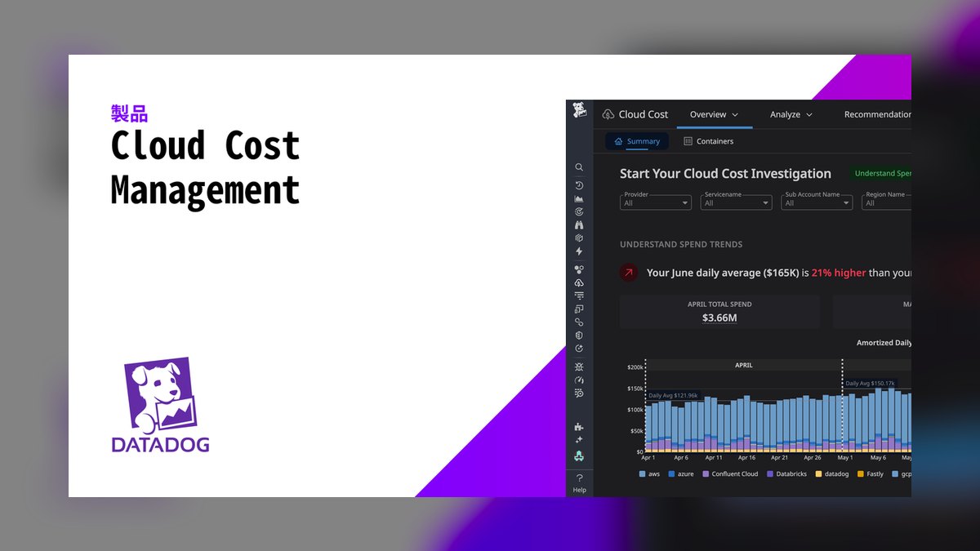The width and height of the screenshot is (980, 551).
Task: Toggle datadog series in chart legend
Action: click(x=832, y=473)
